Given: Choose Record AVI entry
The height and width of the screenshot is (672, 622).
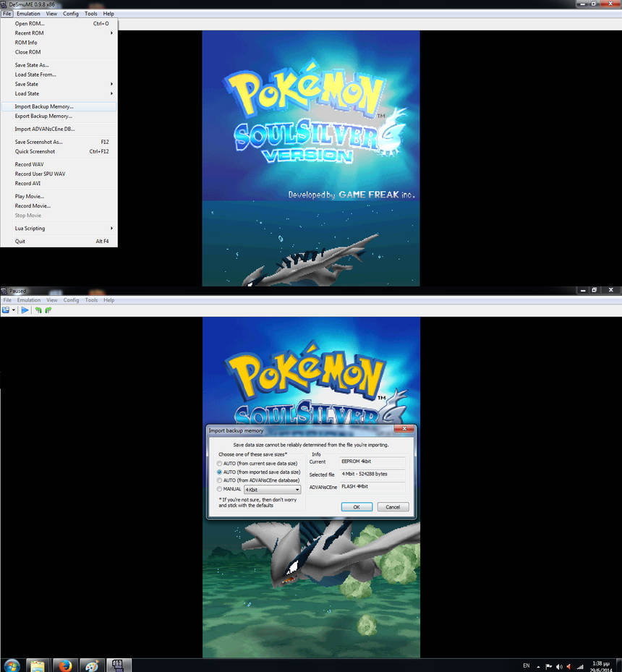Looking at the screenshot, I should click(x=59, y=183).
